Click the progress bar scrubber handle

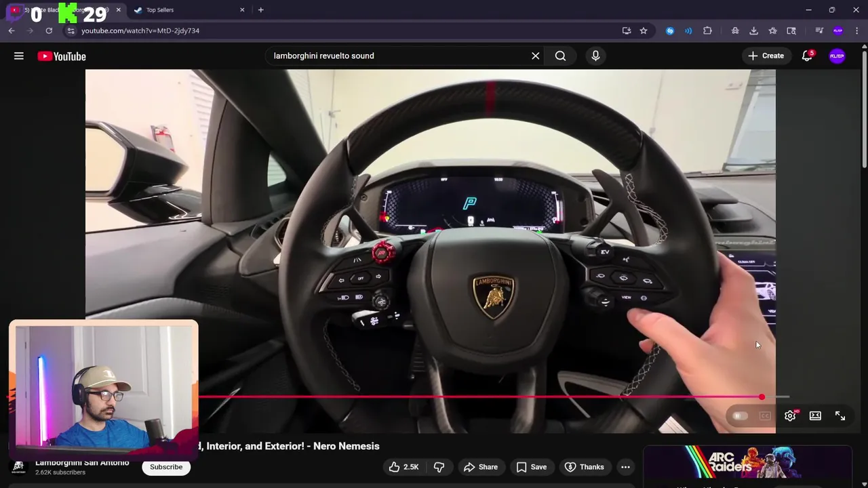762,397
